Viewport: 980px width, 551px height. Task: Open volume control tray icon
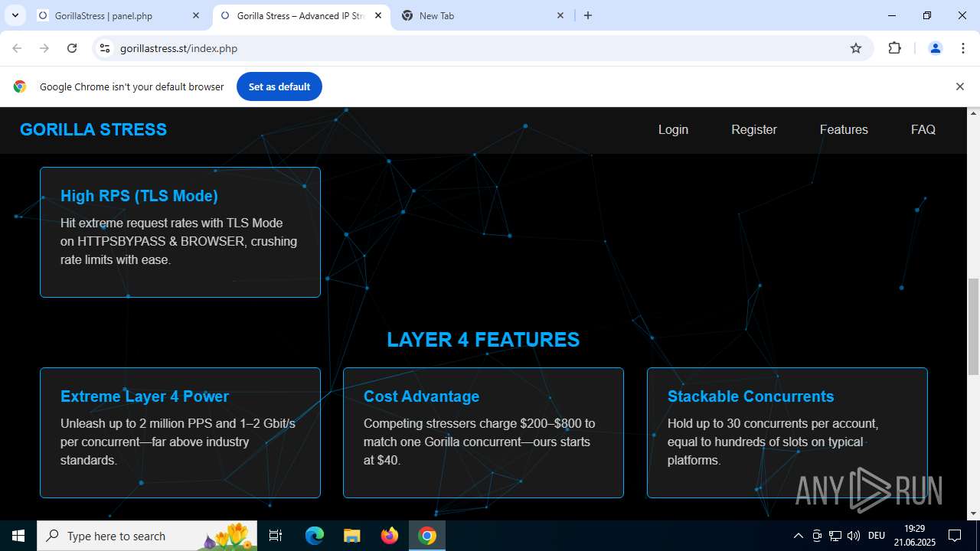[854, 536]
